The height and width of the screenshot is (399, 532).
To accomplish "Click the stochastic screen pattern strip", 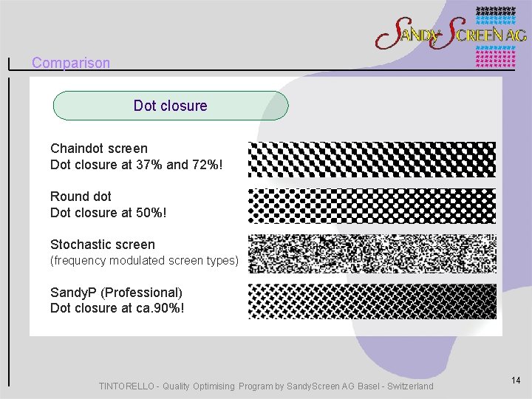I will coord(372,253).
